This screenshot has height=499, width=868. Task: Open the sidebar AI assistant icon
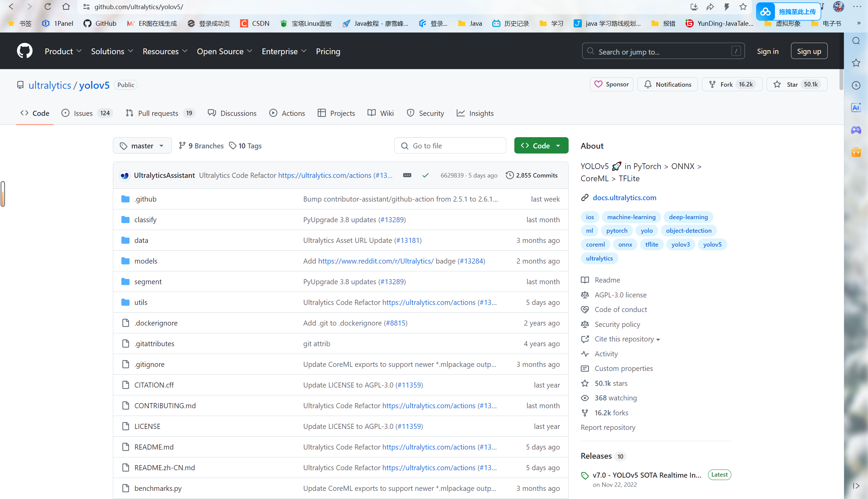(856, 108)
